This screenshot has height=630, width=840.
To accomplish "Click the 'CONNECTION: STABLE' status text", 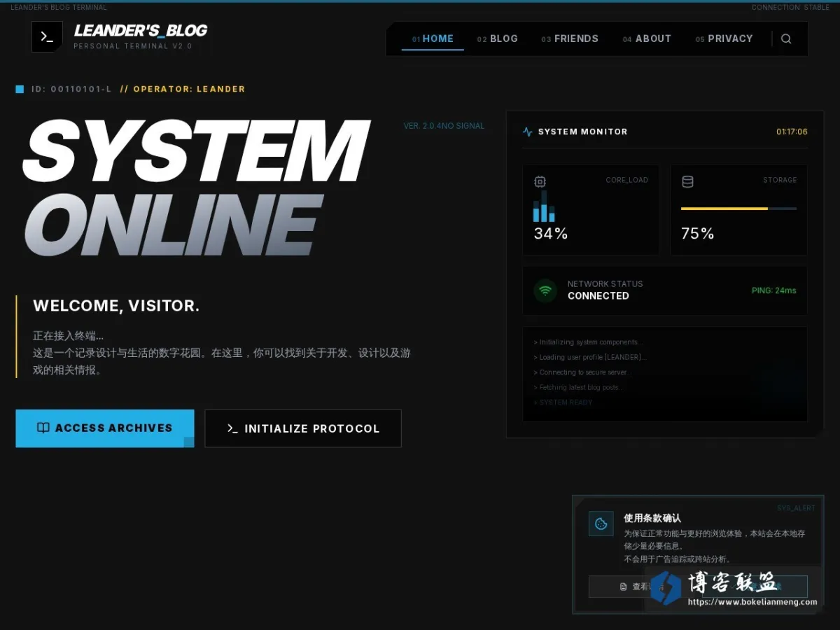I will (791, 8).
